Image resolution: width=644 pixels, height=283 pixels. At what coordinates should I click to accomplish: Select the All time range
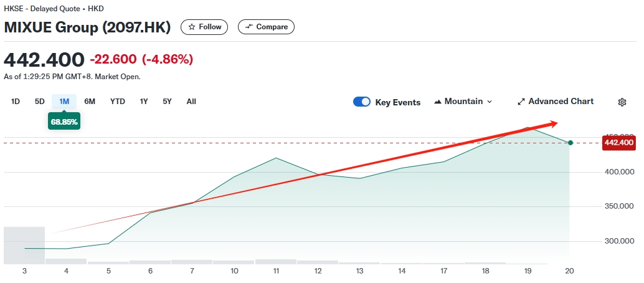point(191,102)
